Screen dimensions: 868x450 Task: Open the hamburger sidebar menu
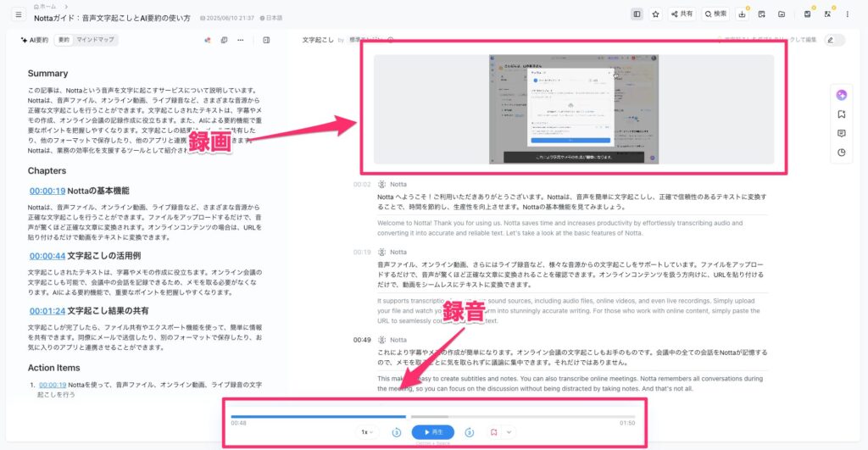tap(19, 14)
